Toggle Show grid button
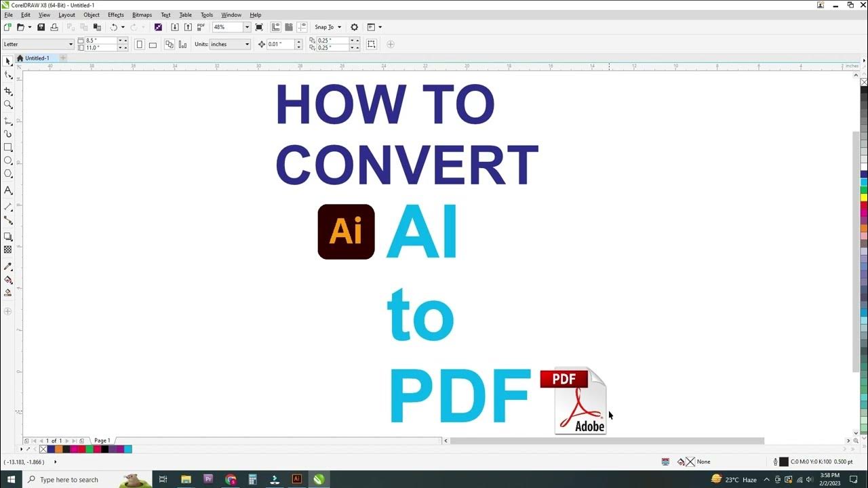Screen dimensions: 868x488 click(x=289, y=27)
